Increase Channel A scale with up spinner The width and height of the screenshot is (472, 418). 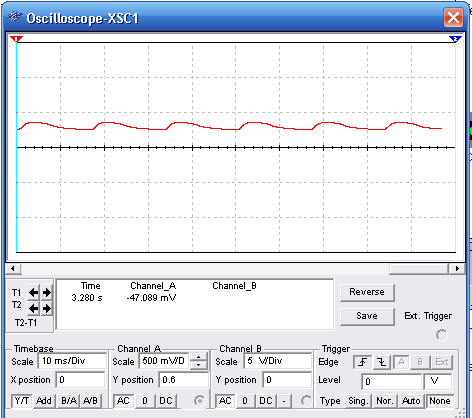(198, 358)
